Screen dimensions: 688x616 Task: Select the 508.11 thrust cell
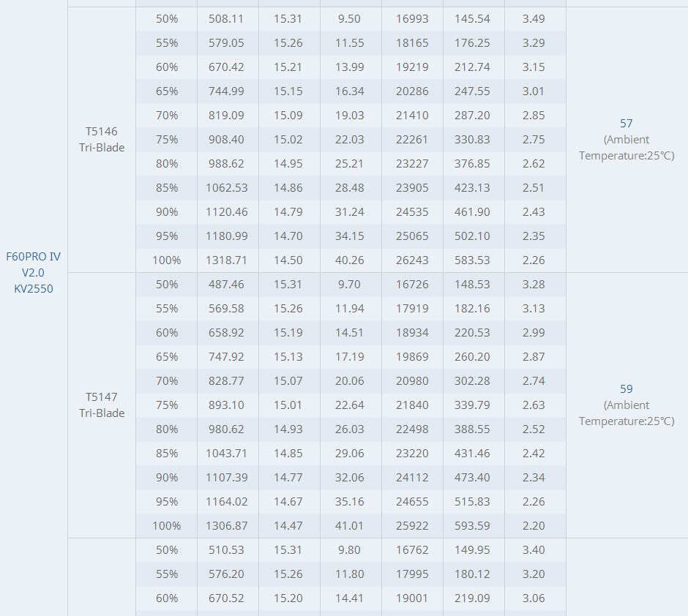pos(228,19)
